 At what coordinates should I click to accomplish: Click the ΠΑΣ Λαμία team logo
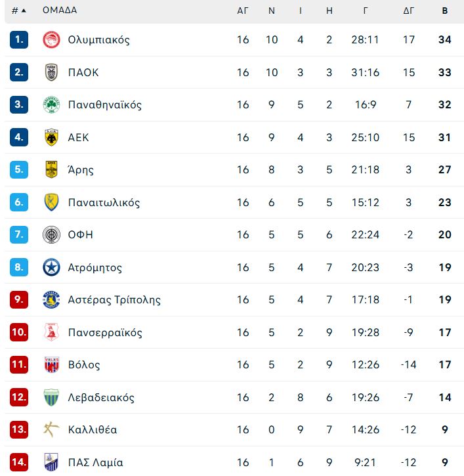point(51,462)
